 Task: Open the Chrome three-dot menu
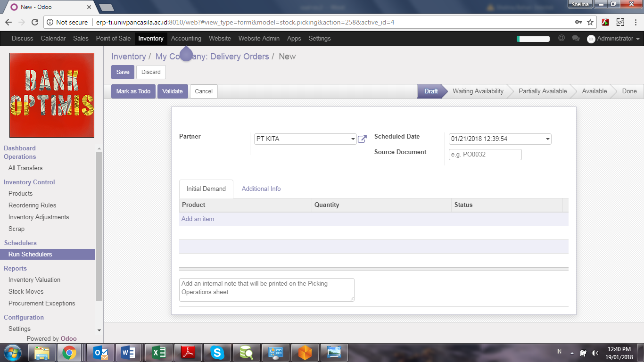636,22
